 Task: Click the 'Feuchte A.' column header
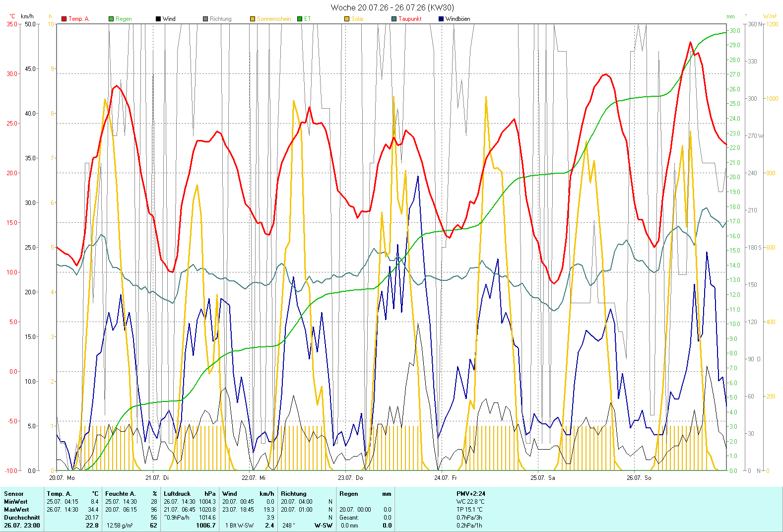[120, 494]
